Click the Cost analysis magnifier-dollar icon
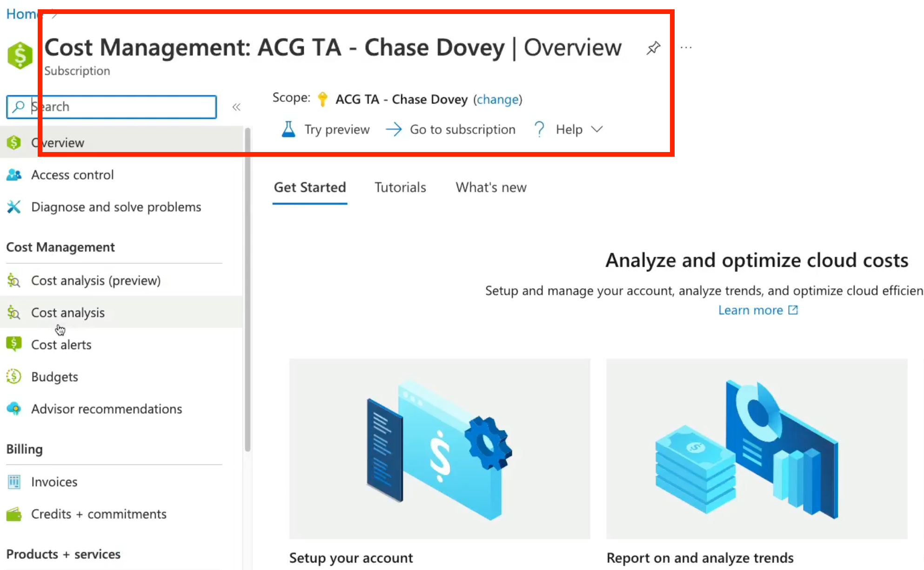This screenshot has width=924, height=570. coord(14,312)
